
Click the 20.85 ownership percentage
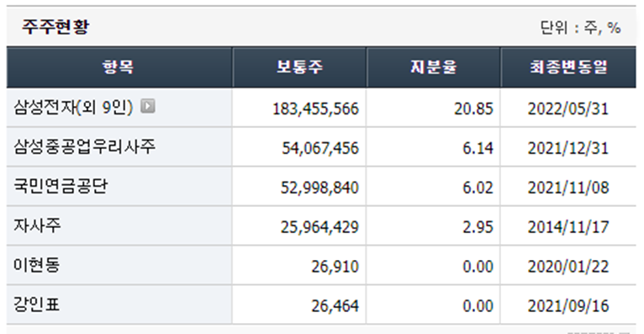click(x=473, y=109)
